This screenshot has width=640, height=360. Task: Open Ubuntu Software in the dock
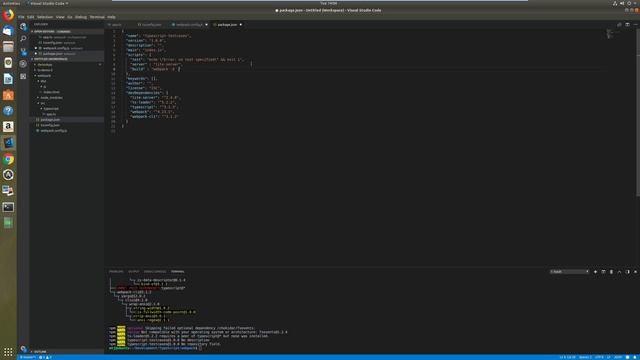tap(8, 95)
